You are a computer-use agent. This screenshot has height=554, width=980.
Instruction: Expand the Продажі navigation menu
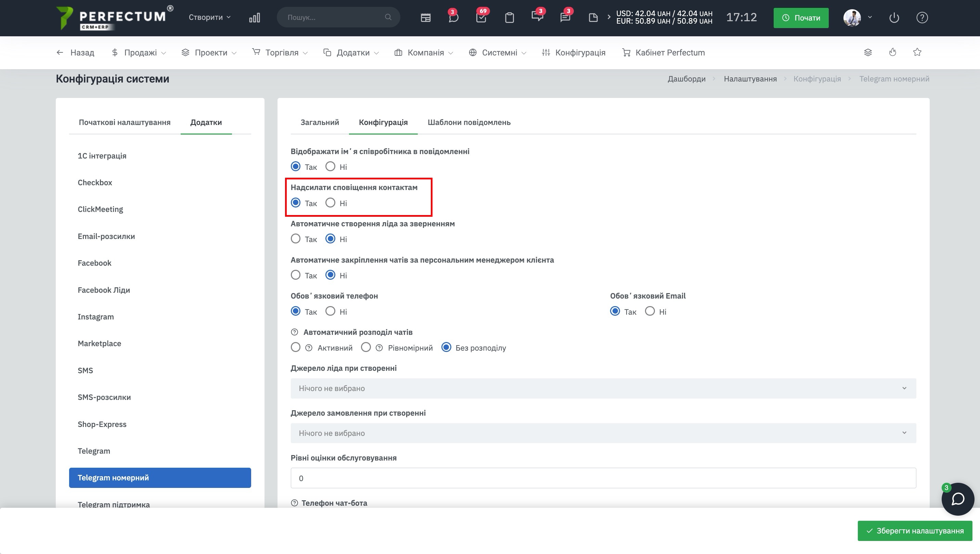pyautogui.click(x=140, y=52)
